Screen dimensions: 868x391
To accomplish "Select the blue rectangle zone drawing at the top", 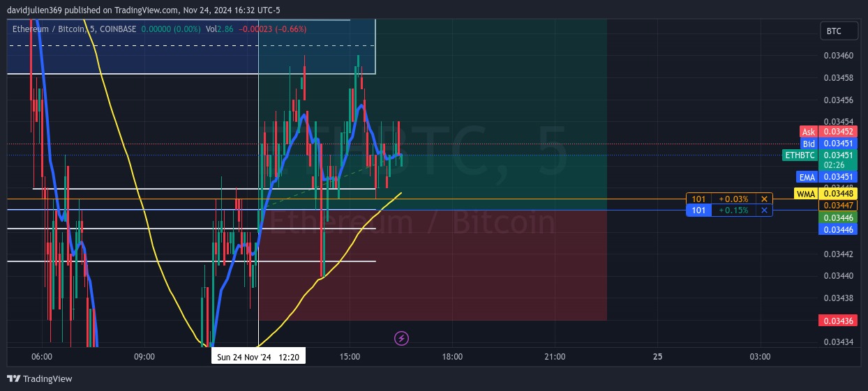I will tap(191, 46).
